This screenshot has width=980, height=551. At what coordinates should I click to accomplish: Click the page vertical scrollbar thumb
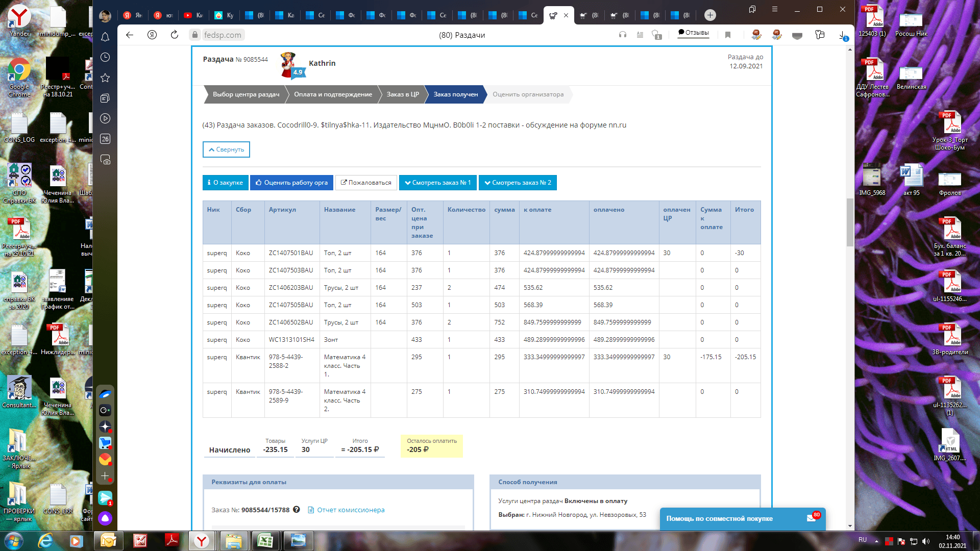(x=850, y=222)
